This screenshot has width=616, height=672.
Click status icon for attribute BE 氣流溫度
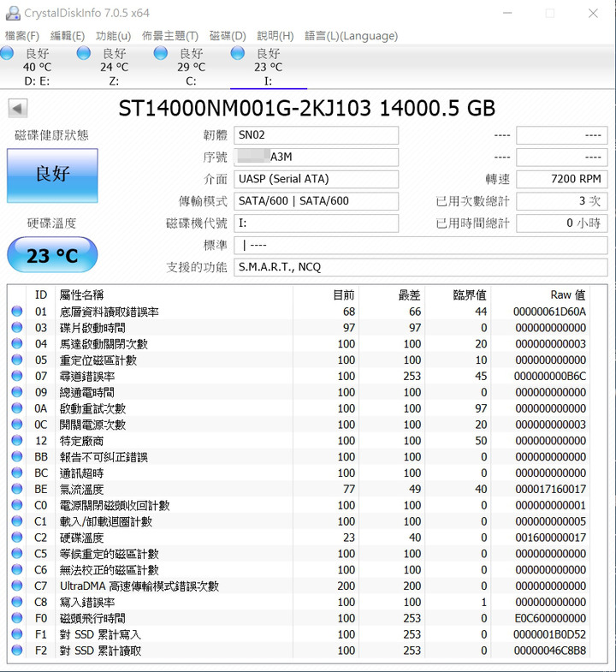point(17,489)
